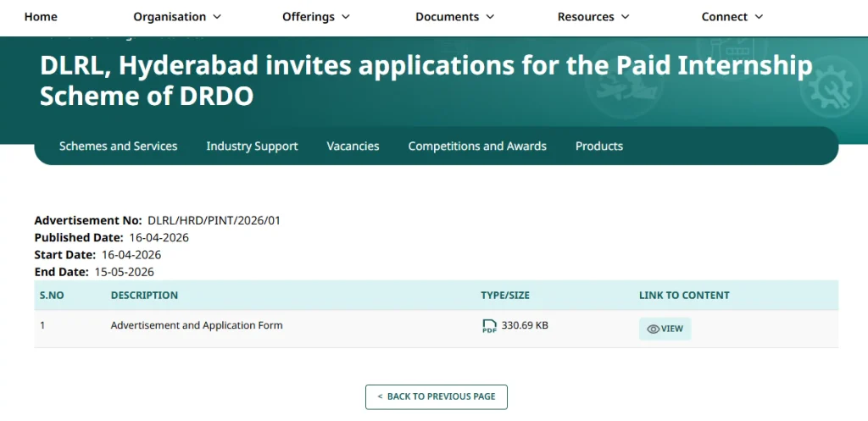Click the eye icon View button
The width and height of the screenshot is (868, 421).
pos(665,329)
